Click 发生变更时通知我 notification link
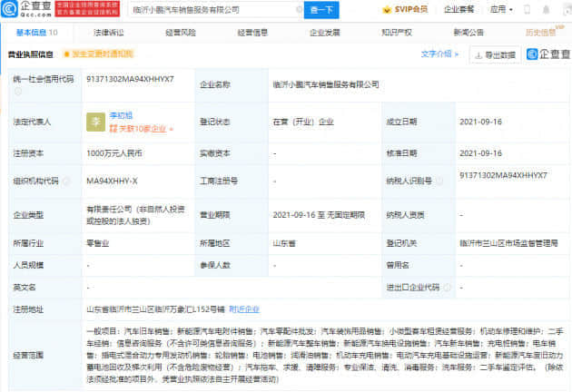Screen dimensions: 572x392 pos(98,54)
